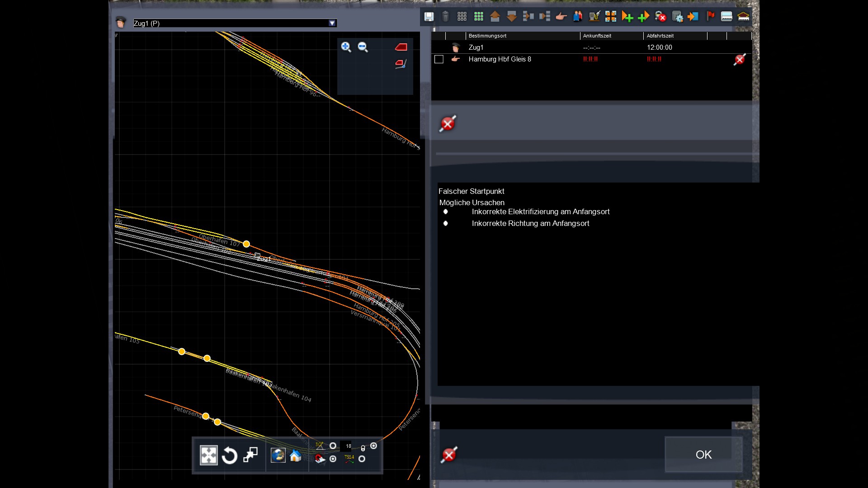The image size is (868, 488).
Task: Toggle the magnet snap radio button
Action: [x=333, y=459]
